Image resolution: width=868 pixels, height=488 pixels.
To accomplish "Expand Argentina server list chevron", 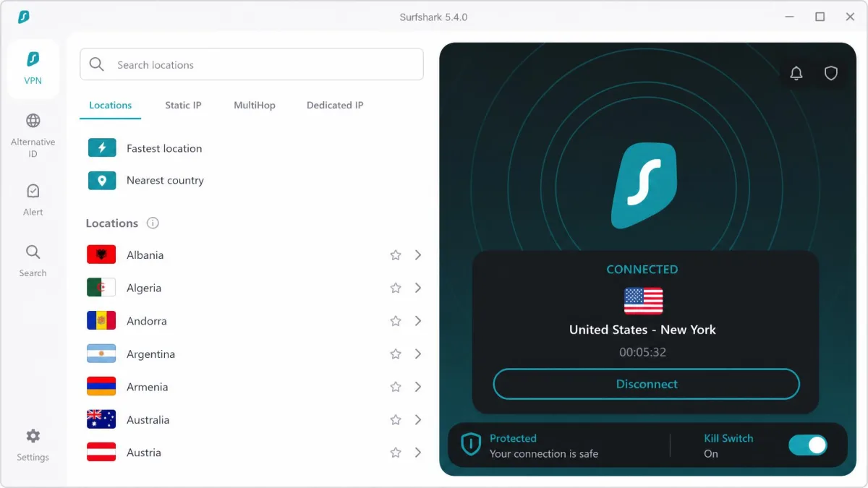I will tap(418, 354).
